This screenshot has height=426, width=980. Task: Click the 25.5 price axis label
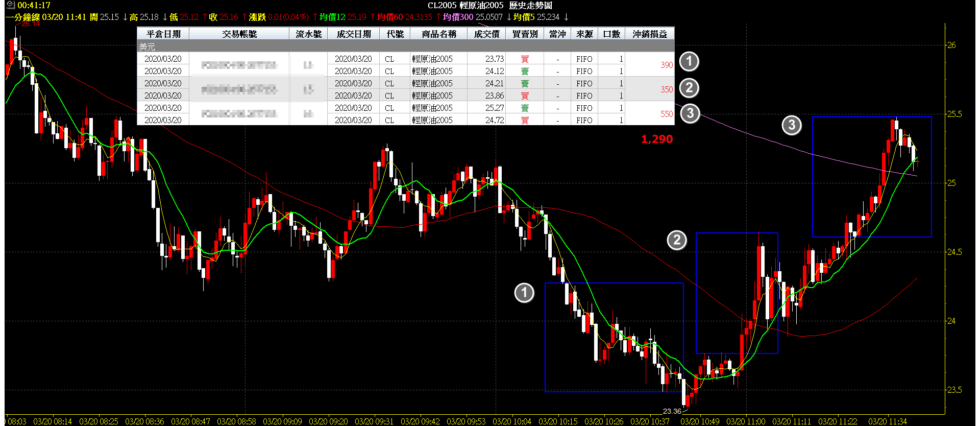pyautogui.click(x=954, y=114)
